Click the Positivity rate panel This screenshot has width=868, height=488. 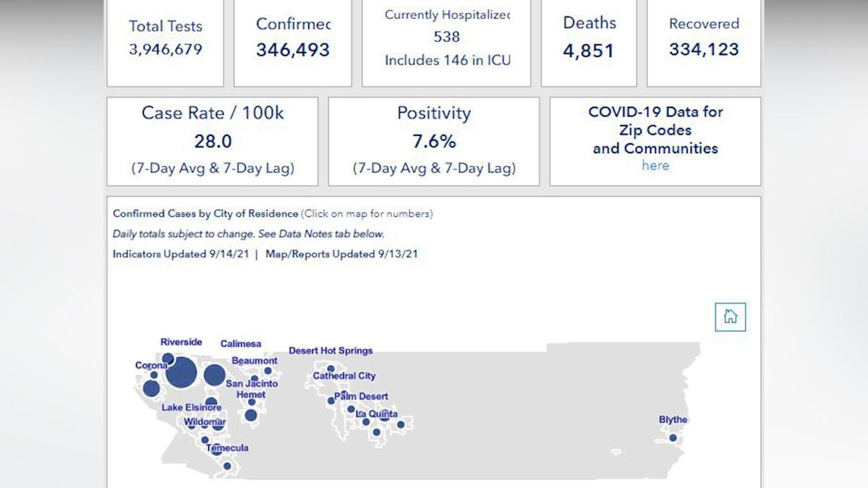[x=434, y=141]
